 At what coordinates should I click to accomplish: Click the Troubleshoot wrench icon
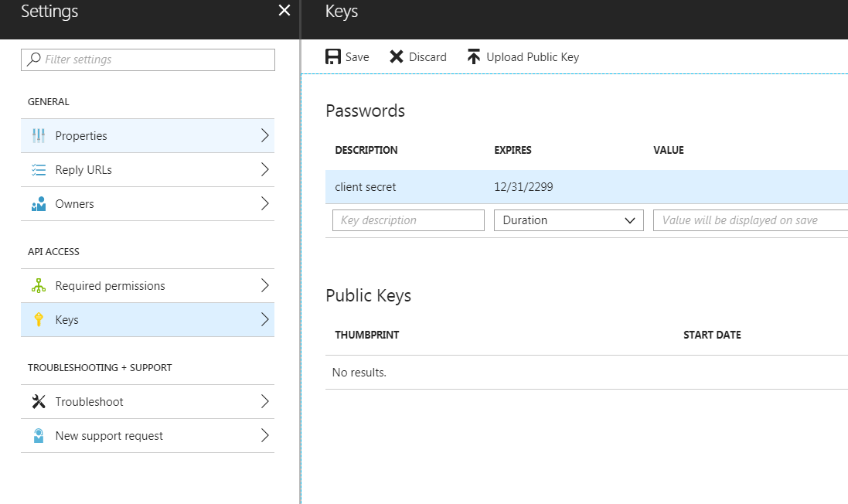point(39,401)
